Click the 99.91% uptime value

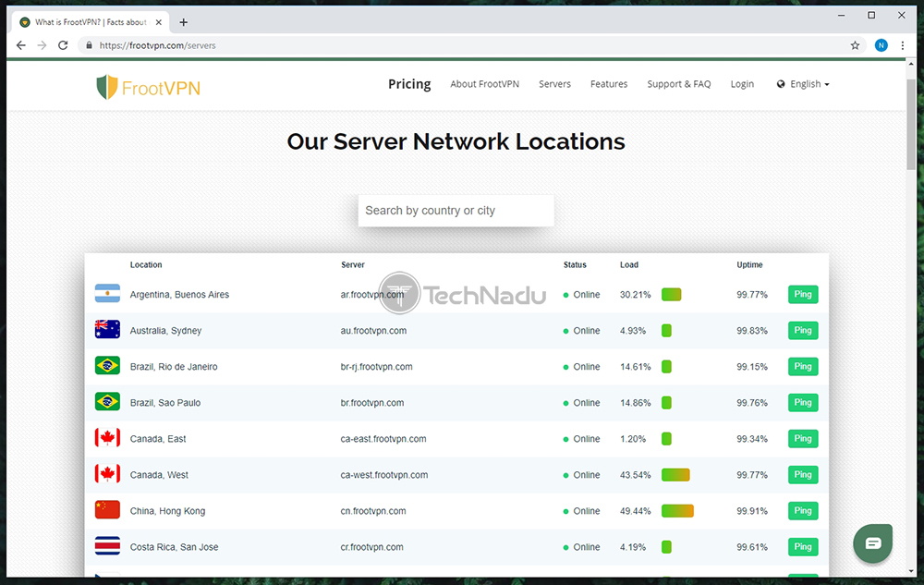point(752,511)
